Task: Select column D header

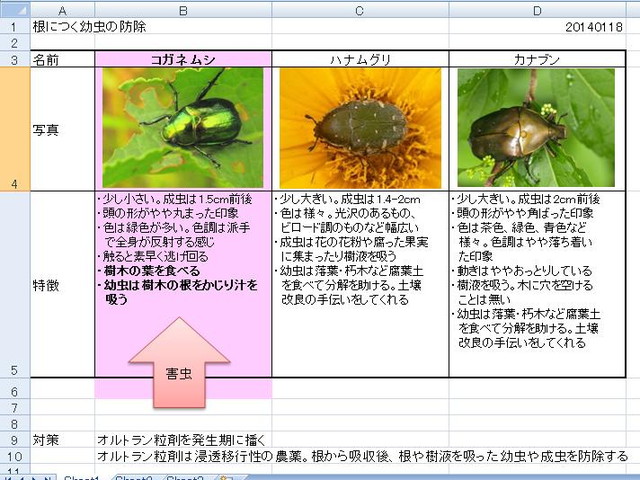Action: click(x=537, y=9)
